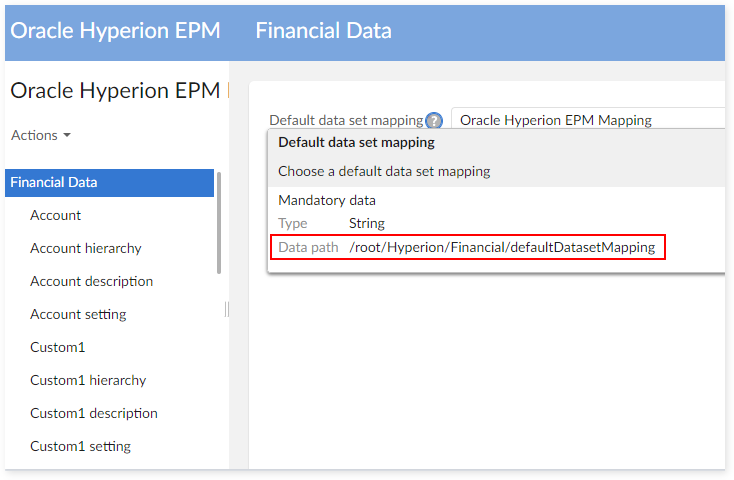Open Custom1 hierarchy

click(88, 380)
